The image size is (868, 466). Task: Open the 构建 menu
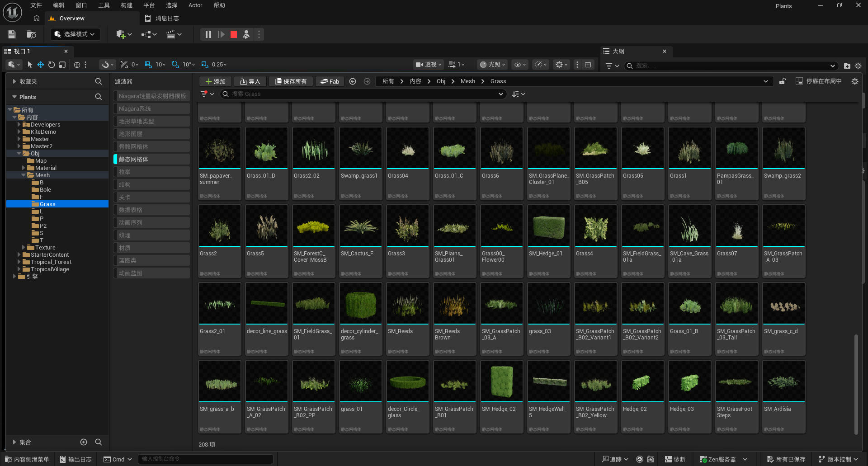127,5
